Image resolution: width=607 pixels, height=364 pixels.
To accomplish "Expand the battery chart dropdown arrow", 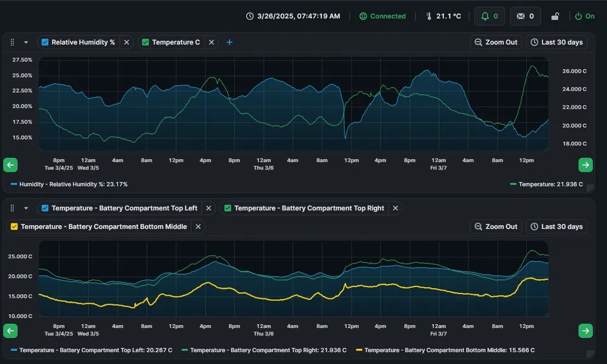I will 26,208.
